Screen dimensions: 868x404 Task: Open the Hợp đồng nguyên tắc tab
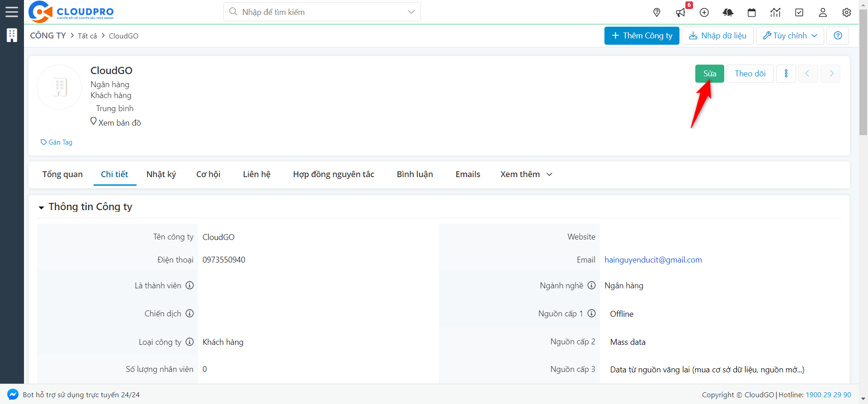[x=334, y=174]
